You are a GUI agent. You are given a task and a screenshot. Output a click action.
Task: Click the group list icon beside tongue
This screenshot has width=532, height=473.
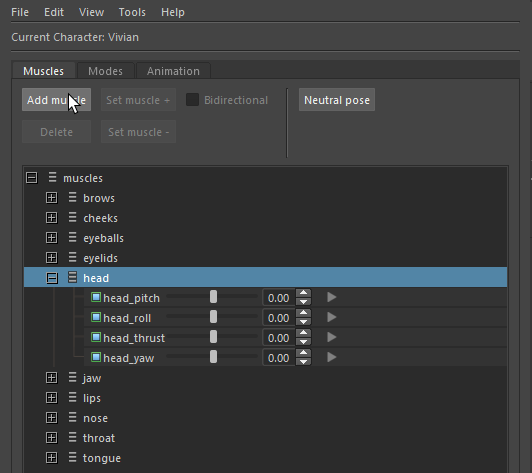coord(72,457)
